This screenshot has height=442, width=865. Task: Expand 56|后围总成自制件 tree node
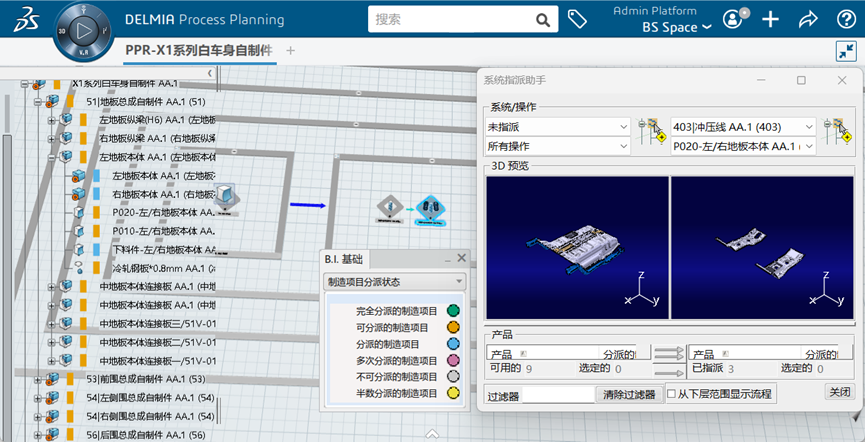[38, 435]
